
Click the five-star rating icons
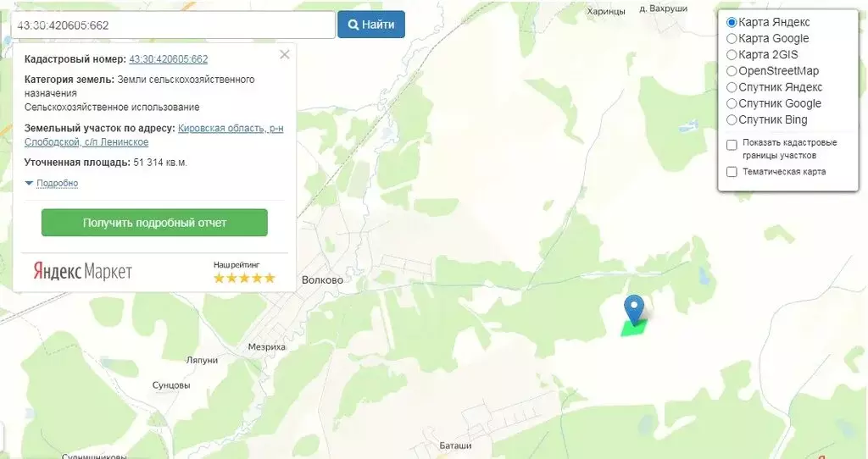point(244,278)
